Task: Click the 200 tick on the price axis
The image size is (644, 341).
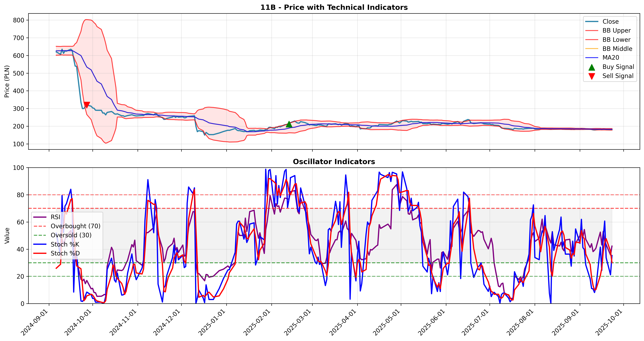Action: tap(19, 126)
